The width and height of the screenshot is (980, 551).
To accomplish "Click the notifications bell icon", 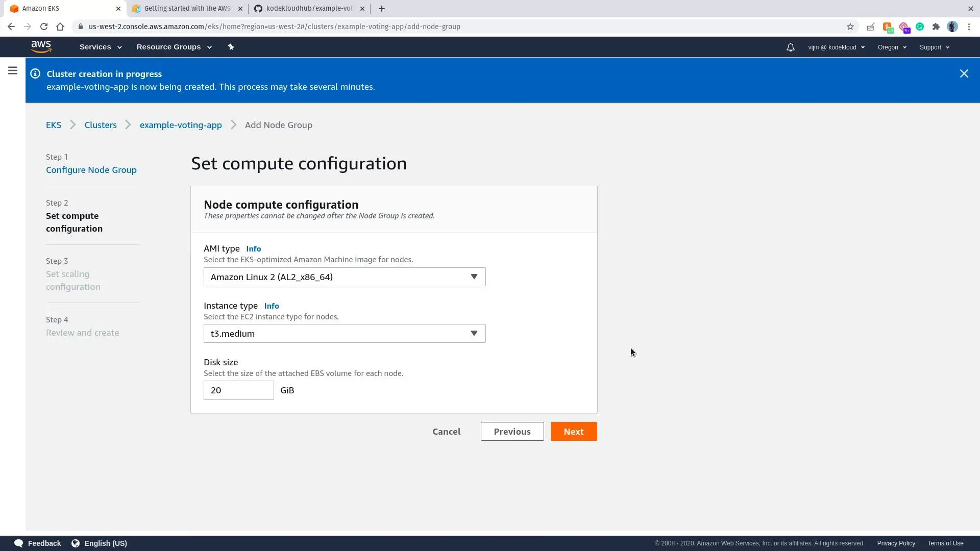I will tap(790, 47).
